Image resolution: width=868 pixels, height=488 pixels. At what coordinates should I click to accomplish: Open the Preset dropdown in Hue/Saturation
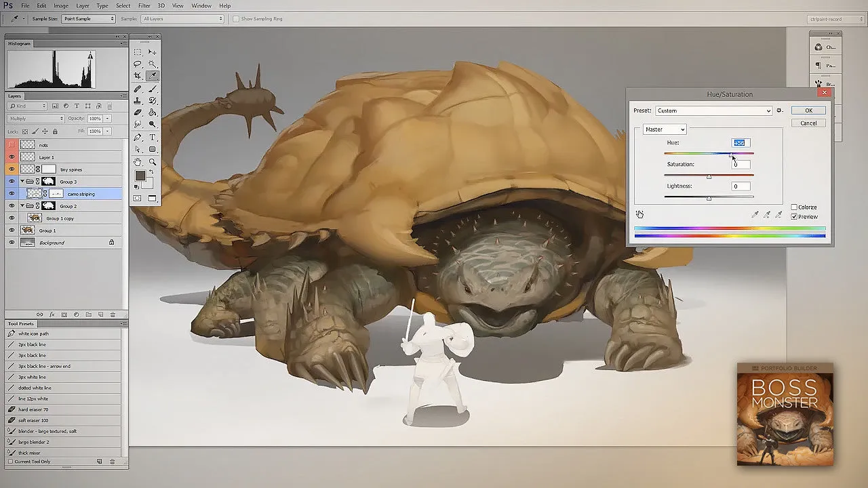[713, 110]
